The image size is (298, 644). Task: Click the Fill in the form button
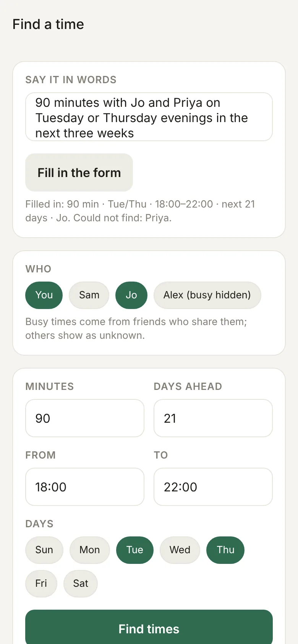(x=79, y=172)
